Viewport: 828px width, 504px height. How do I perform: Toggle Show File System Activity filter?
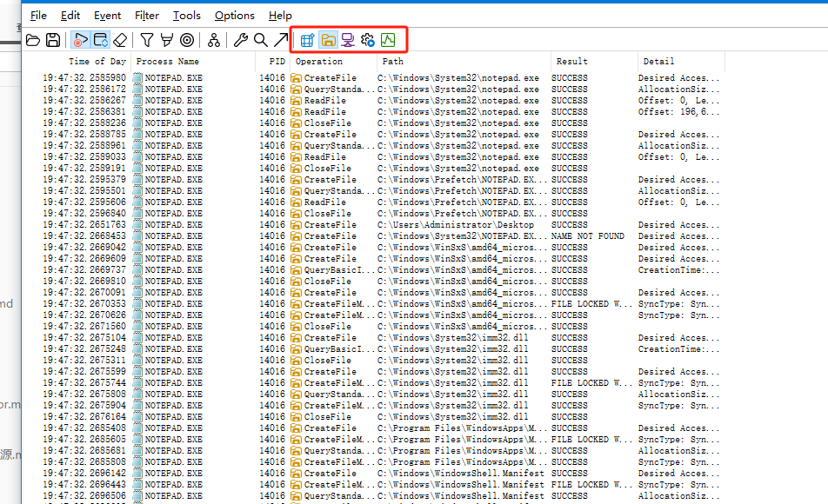328,40
